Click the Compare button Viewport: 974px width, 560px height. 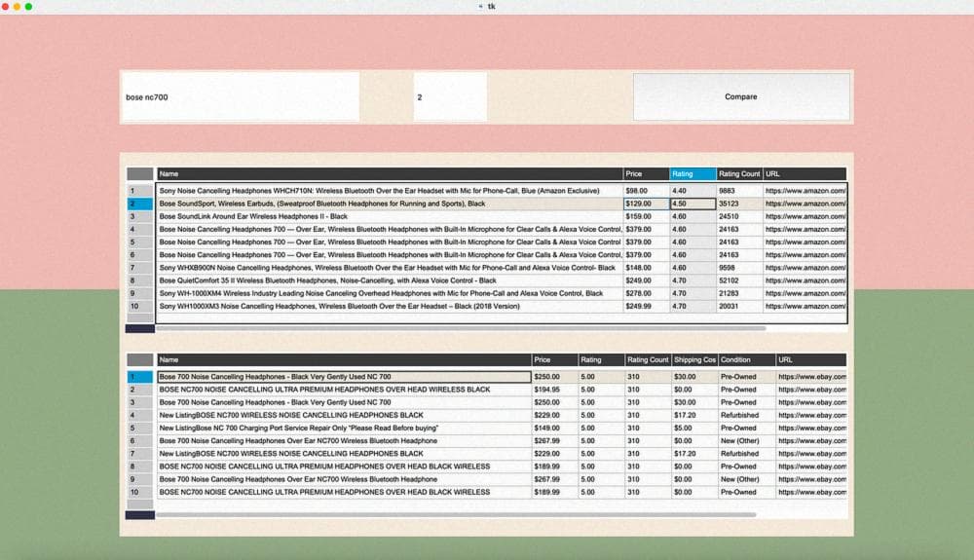[740, 96]
